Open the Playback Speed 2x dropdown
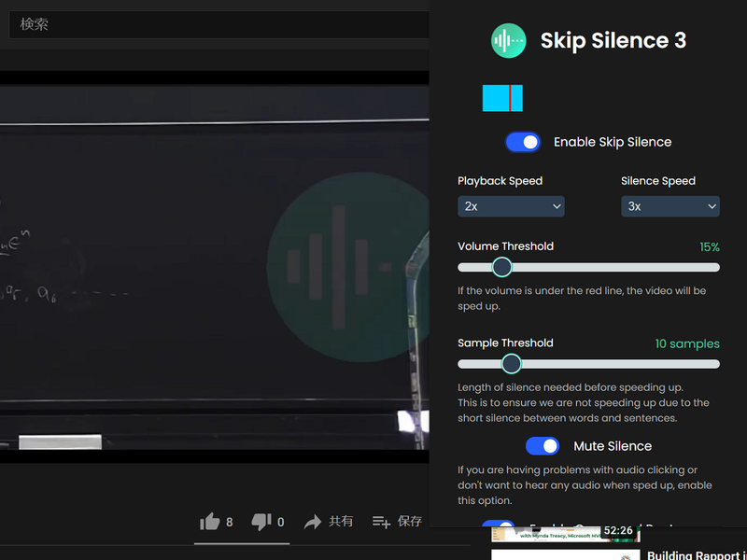This screenshot has width=747, height=560. (511, 206)
